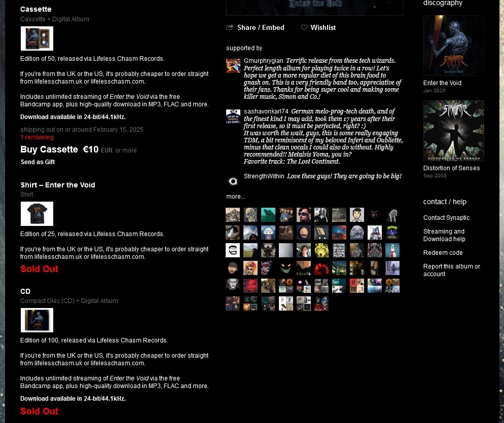The height and width of the screenshot is (423, 504).
Task: Click Redeem code link
Action: [x=443, y=253]
